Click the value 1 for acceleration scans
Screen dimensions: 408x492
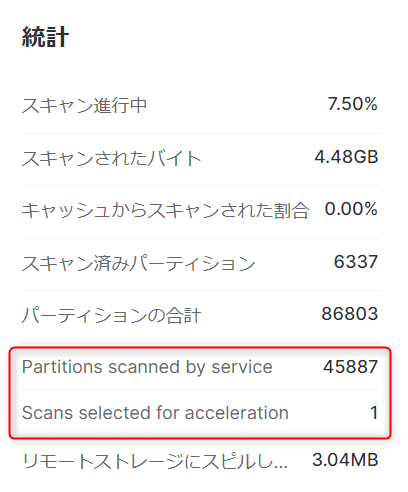(x=374, y=413)
